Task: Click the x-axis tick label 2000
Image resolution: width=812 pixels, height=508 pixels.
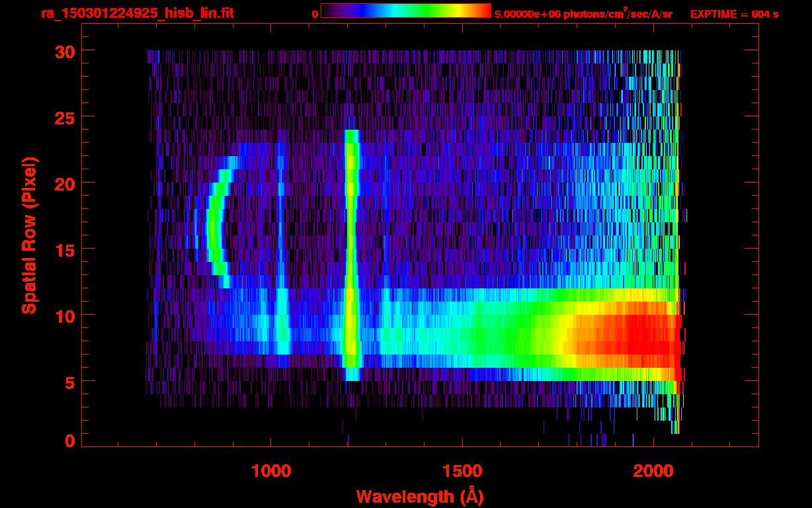Action: (653, 470)
